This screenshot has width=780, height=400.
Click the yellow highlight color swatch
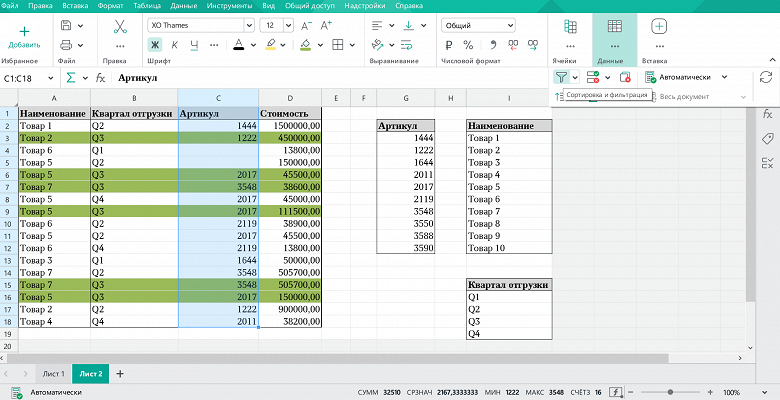tap(271, 45)
